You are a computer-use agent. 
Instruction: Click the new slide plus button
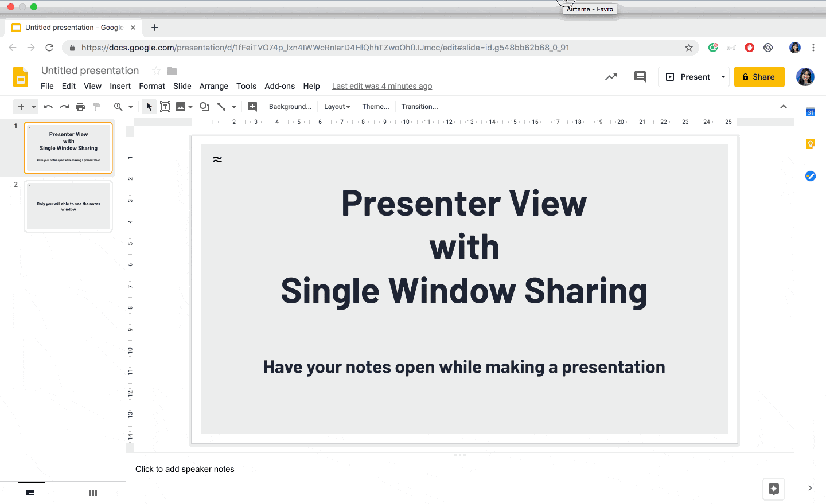(21, 107)
